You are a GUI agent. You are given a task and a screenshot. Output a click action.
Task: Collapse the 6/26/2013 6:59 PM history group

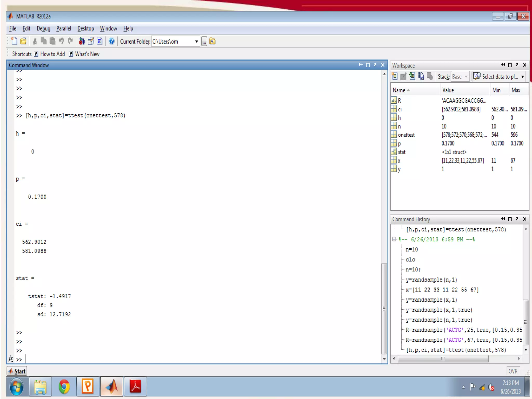(x=394, y=239)
